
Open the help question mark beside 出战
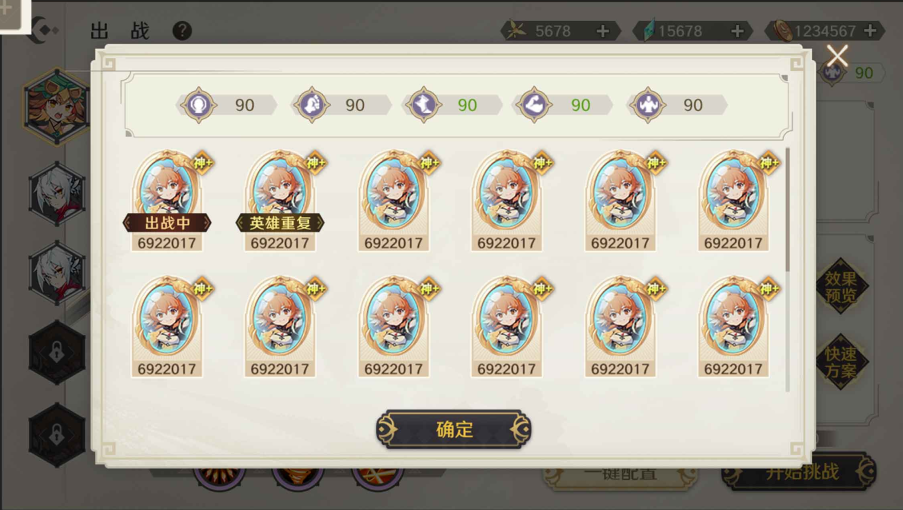point(182,31)
